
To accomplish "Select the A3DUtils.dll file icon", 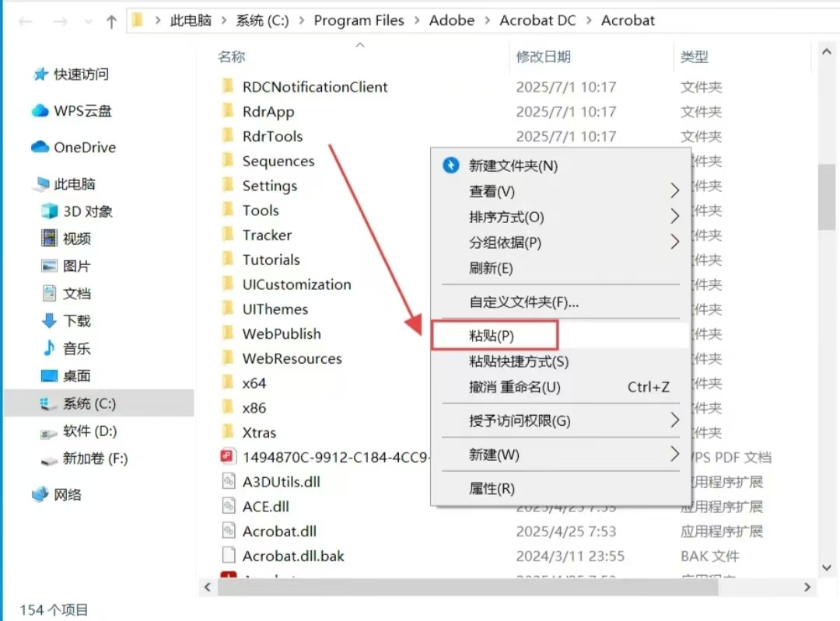I will (228, 481).
